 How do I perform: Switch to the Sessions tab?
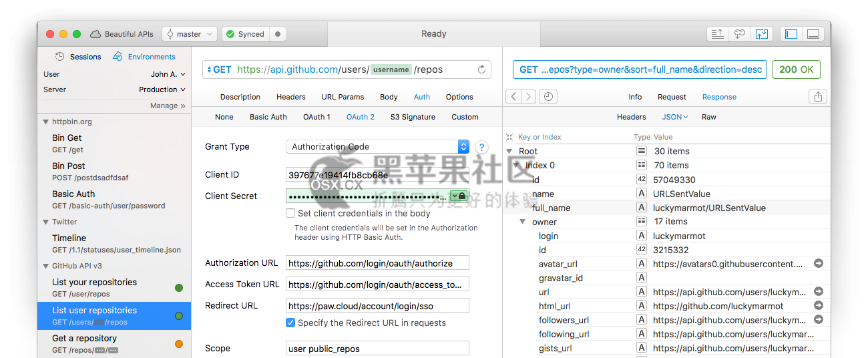tap(78, 57)
